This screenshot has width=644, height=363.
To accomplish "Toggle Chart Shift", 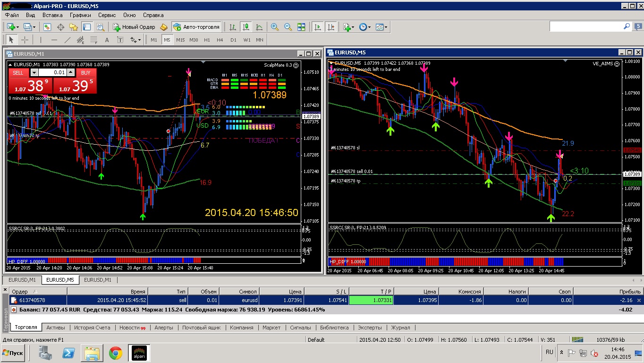I will [x=331, y=27].
